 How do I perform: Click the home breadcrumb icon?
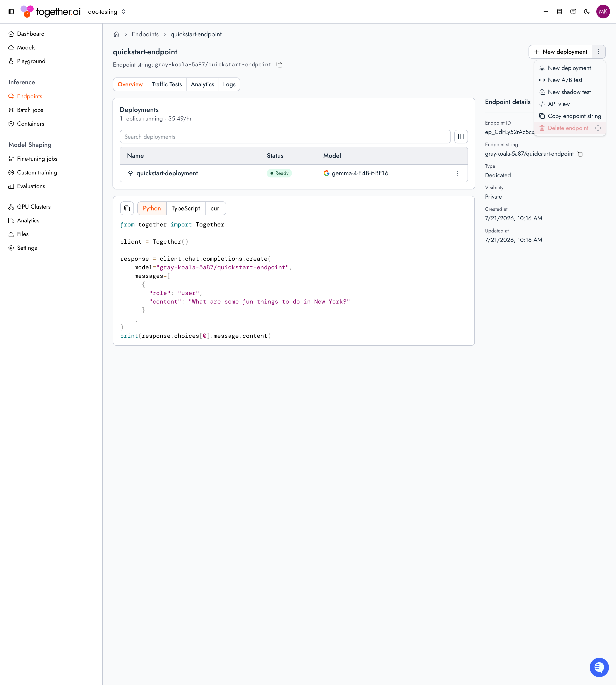[x=116, y=34]
